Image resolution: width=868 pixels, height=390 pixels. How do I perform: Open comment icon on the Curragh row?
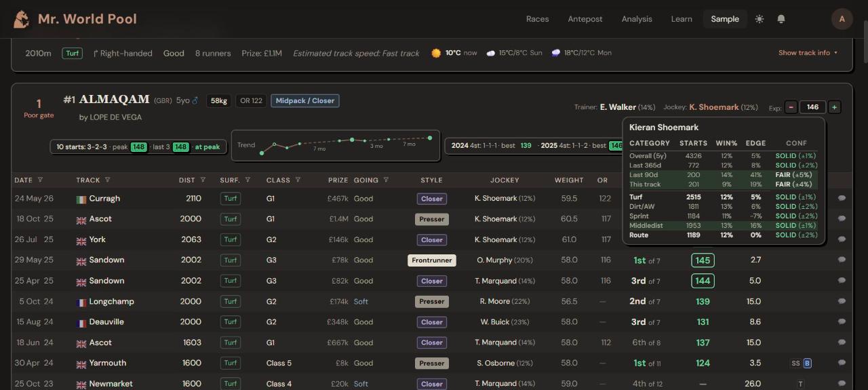click(x=842, y=199)
